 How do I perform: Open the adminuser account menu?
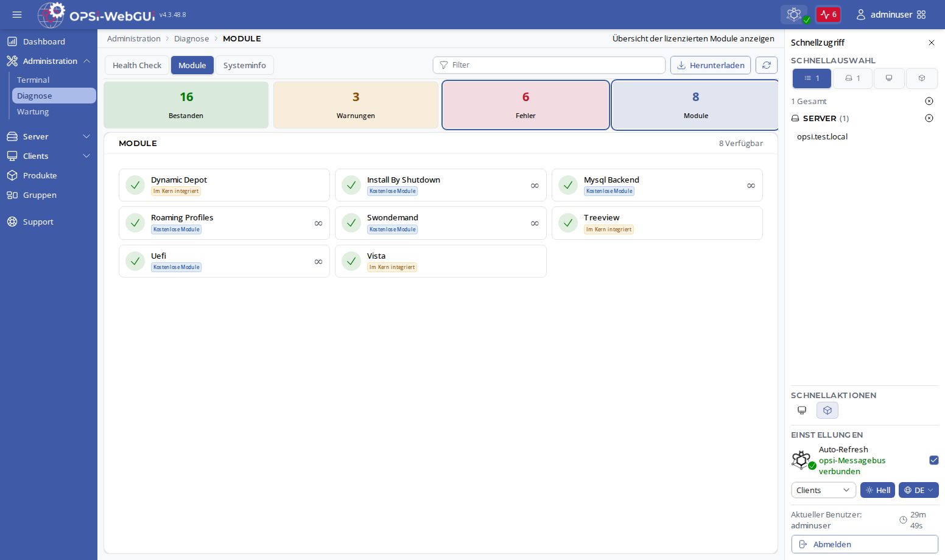(x=884, y=15)
